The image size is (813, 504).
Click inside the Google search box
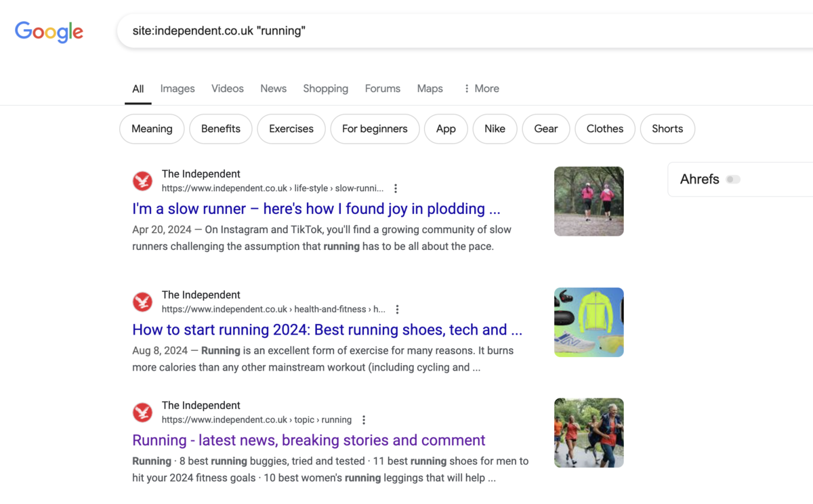point(461,31)
